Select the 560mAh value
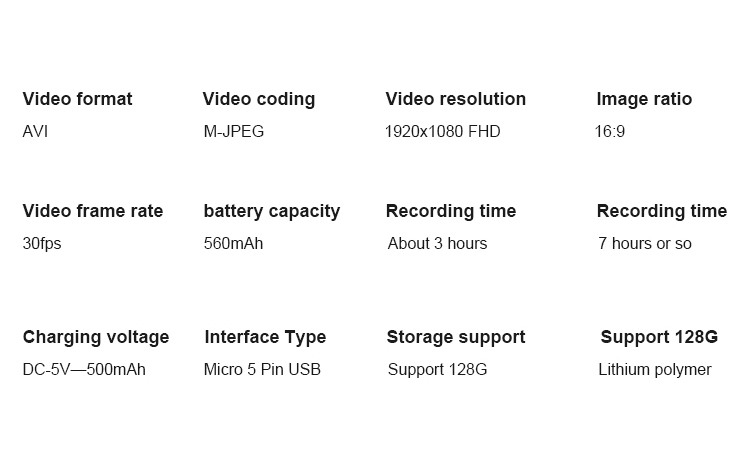This screenshot has width=750, height=468. click(x=233, y=244)
